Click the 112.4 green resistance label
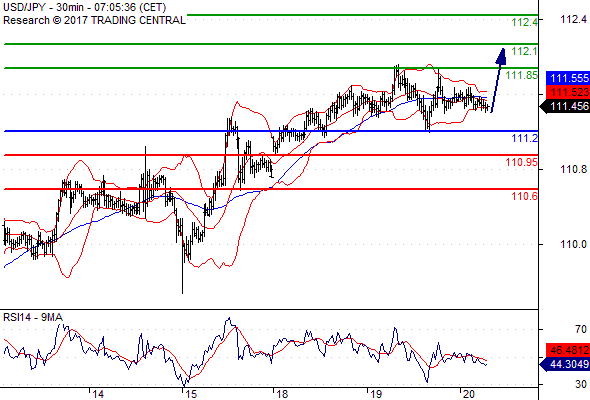 (x=525, y=22)
